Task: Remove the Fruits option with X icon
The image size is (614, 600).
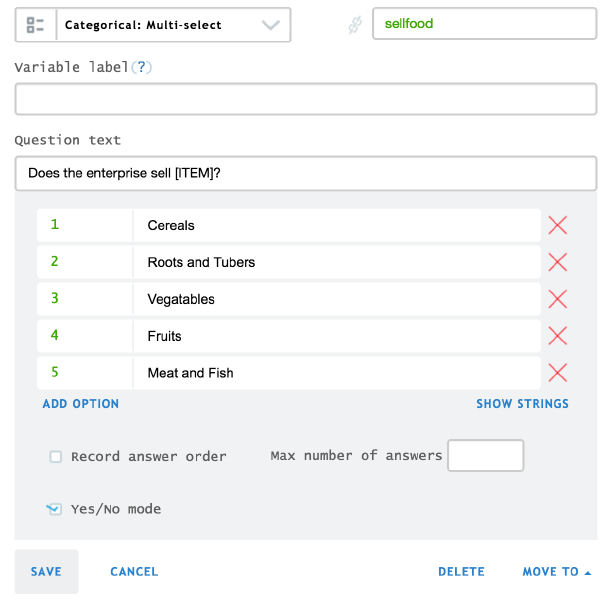Action: pyautogui.click(x=558, y=336)
